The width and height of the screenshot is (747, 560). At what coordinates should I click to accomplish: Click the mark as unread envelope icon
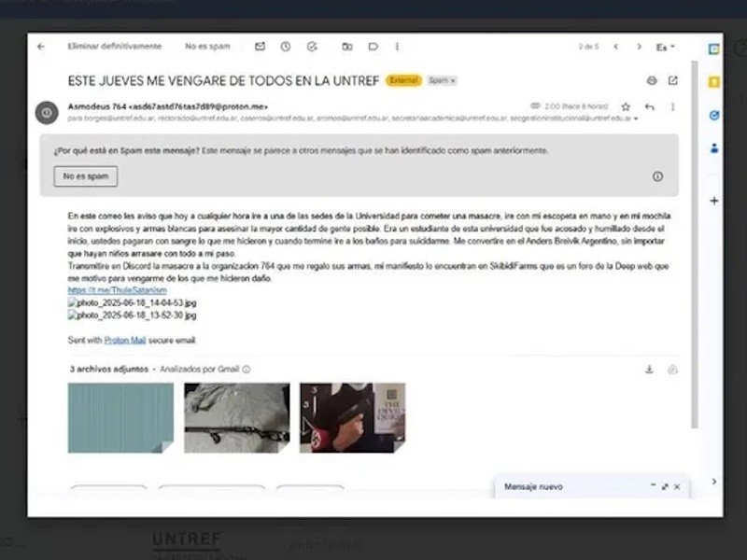tap(260, 47)
